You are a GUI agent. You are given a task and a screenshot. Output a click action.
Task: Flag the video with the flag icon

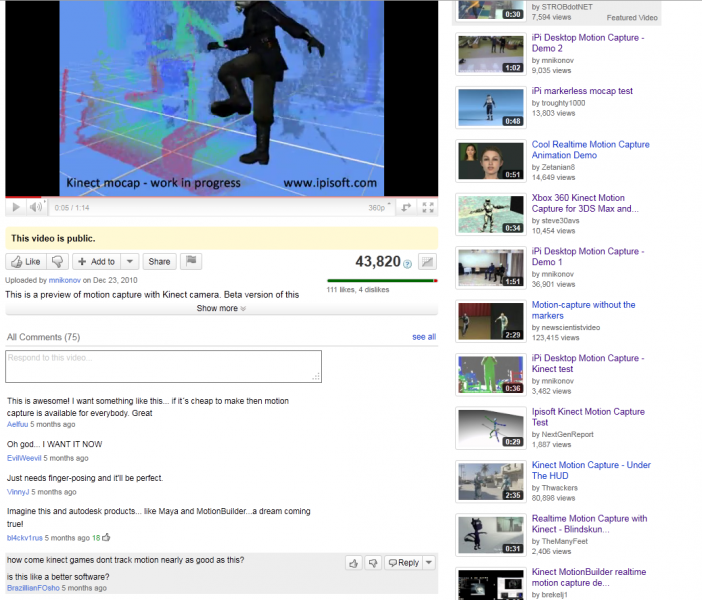tap(191, 261)
